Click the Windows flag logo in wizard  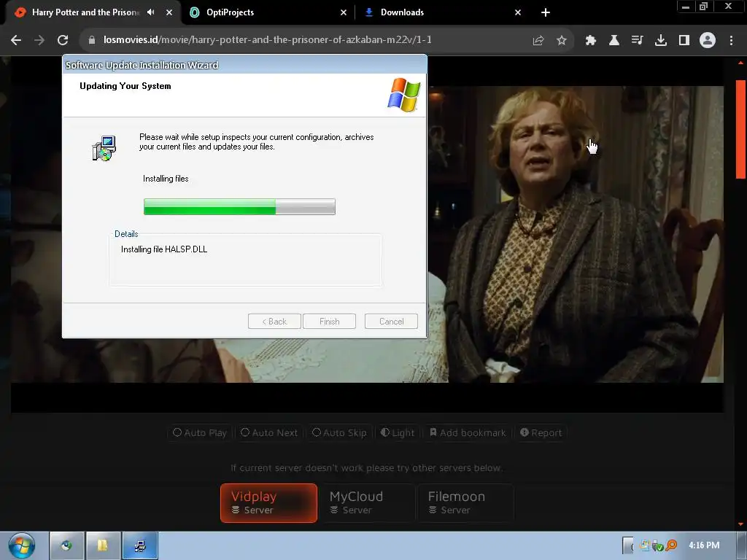tap(404, 95)
